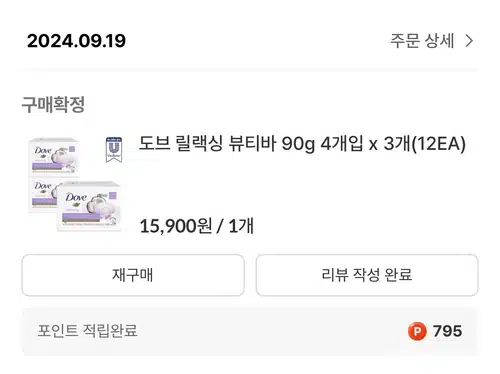Click the 구매확정 status label
This screenshot has height=374, width=500.
(x=53, y=104)
